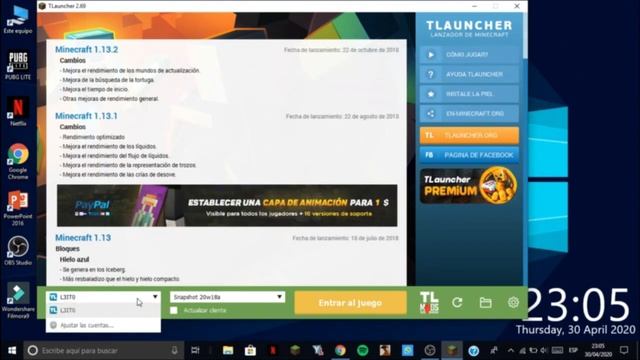Image resolution: width=640 pixels, height=360 pixels.
Task: Open the taskbar clock and date
Action: [x=598, y=350]
